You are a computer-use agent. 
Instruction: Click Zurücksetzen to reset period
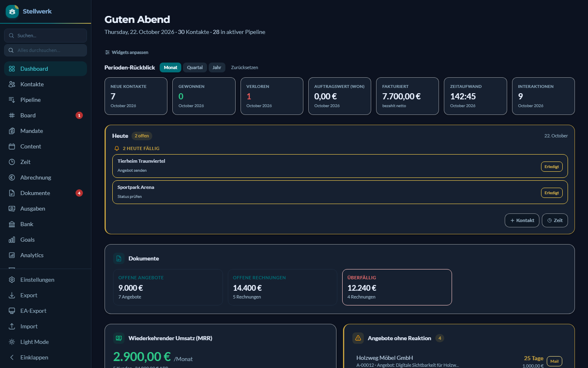pos(245,67)
